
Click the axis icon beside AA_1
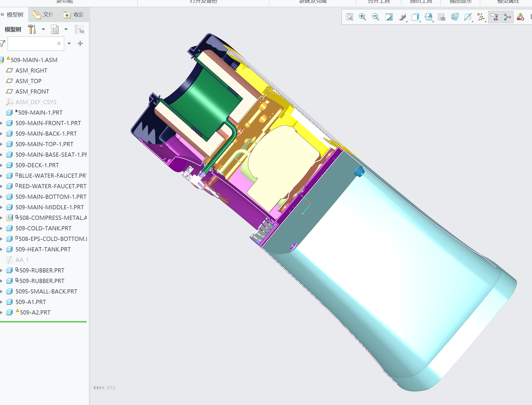pos(9,260)
